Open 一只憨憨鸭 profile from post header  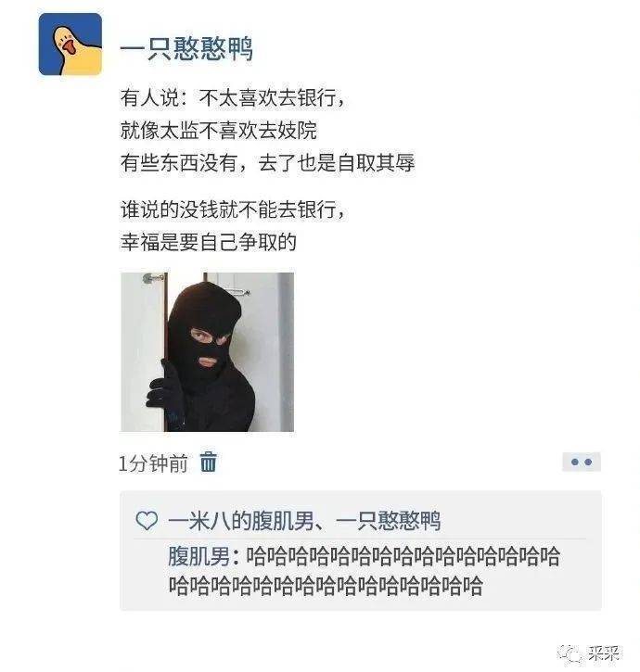(x=186, y=48)
